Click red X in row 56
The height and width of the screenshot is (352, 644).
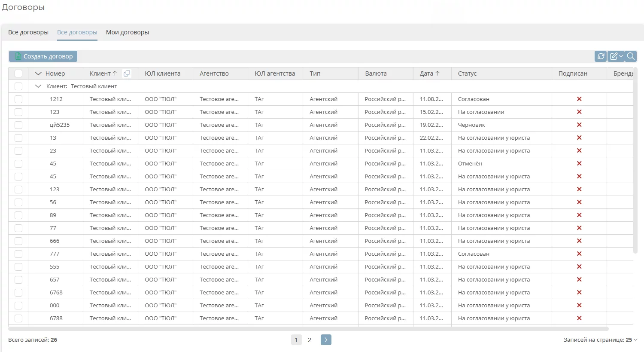579,202
